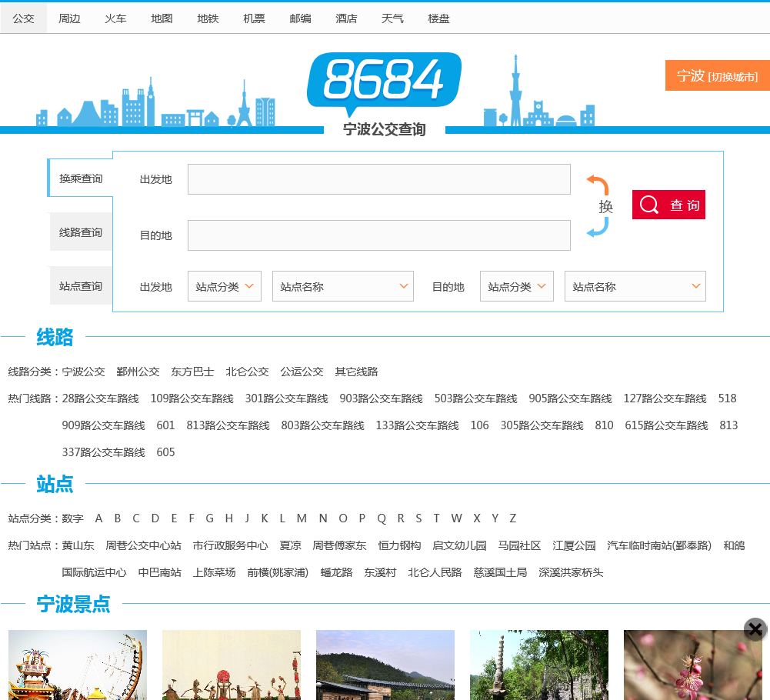Click the swap 换 arrows icon
Screen dimensions: 770x700
tap(599, 206)
